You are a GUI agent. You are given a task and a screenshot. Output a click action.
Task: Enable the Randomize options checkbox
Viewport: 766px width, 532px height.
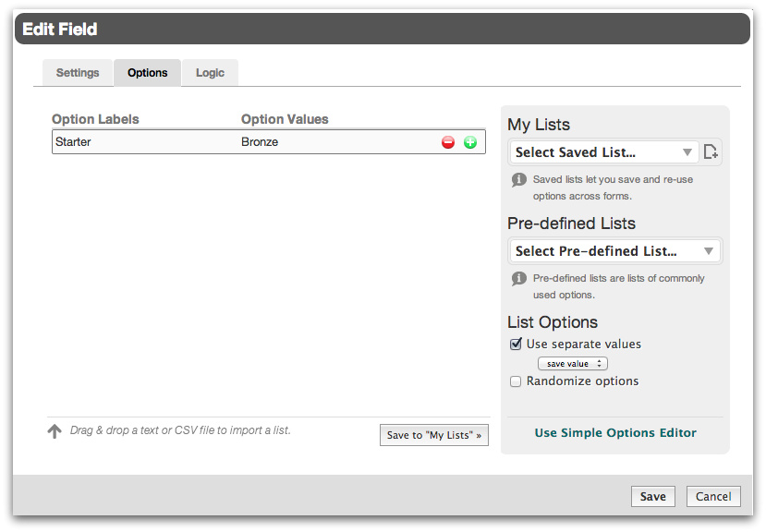coord(516,381)
